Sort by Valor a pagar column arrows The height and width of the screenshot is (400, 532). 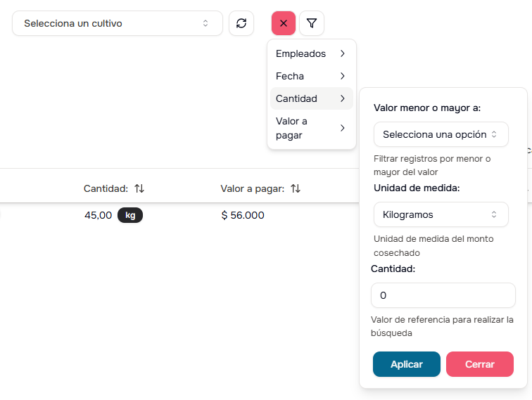pyautogui.click(x=296, y=188)
